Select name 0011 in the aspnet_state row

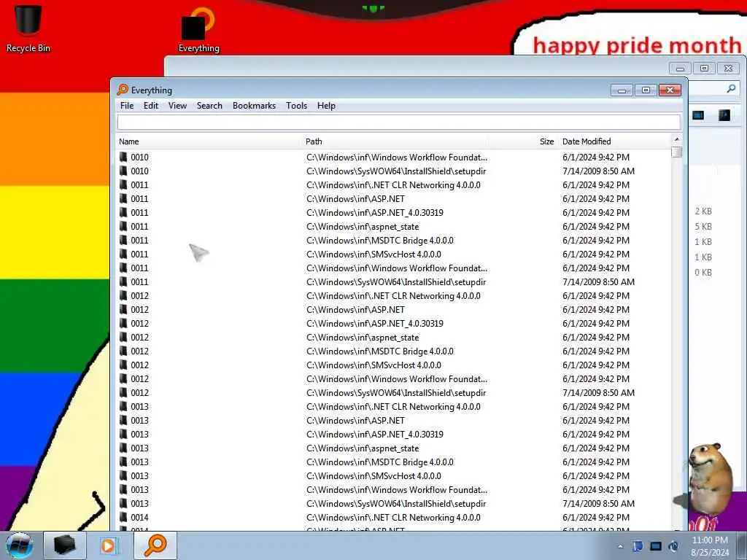139,226
